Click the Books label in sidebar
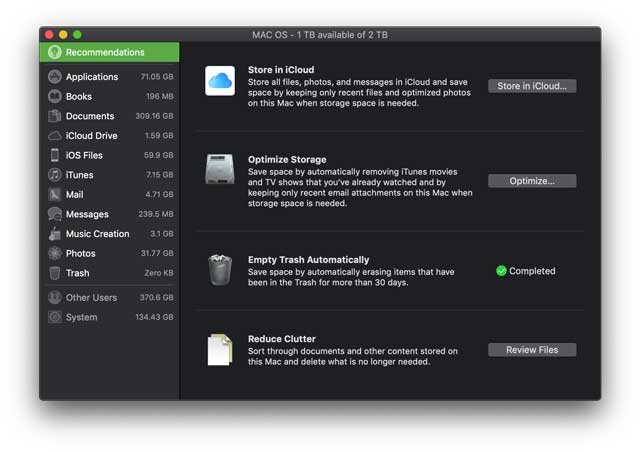 (79, 96)
